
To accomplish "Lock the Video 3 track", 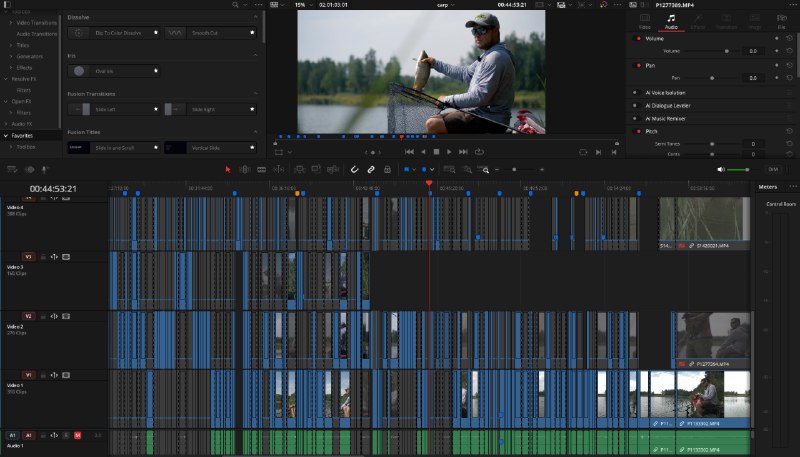I will [x=43, y=257].
